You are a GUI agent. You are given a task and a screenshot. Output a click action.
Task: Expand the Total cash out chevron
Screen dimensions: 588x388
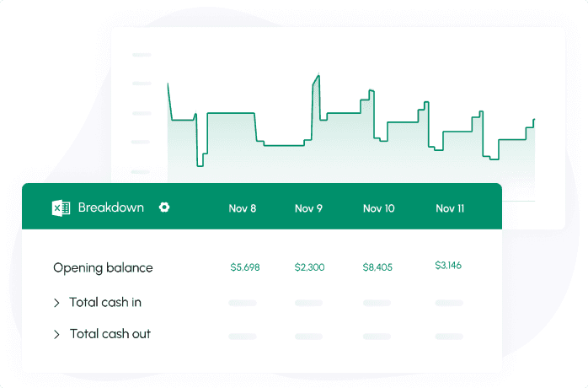pos(57,335)
